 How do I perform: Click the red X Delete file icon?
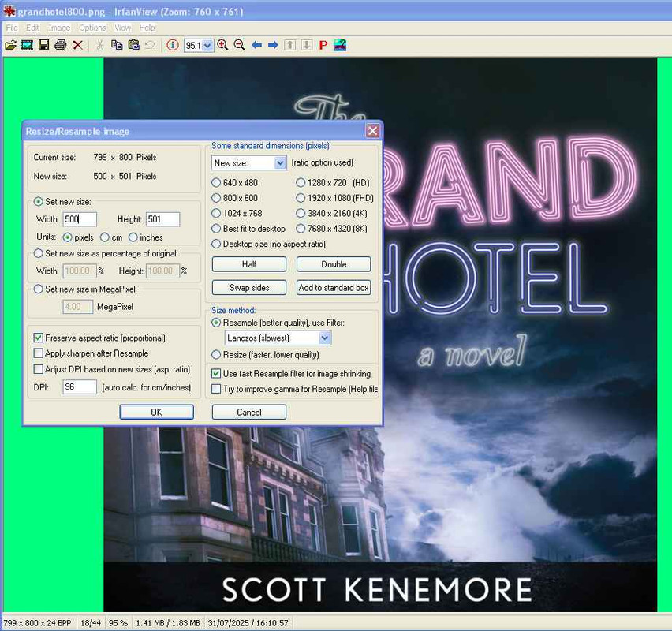coord(77,45)
